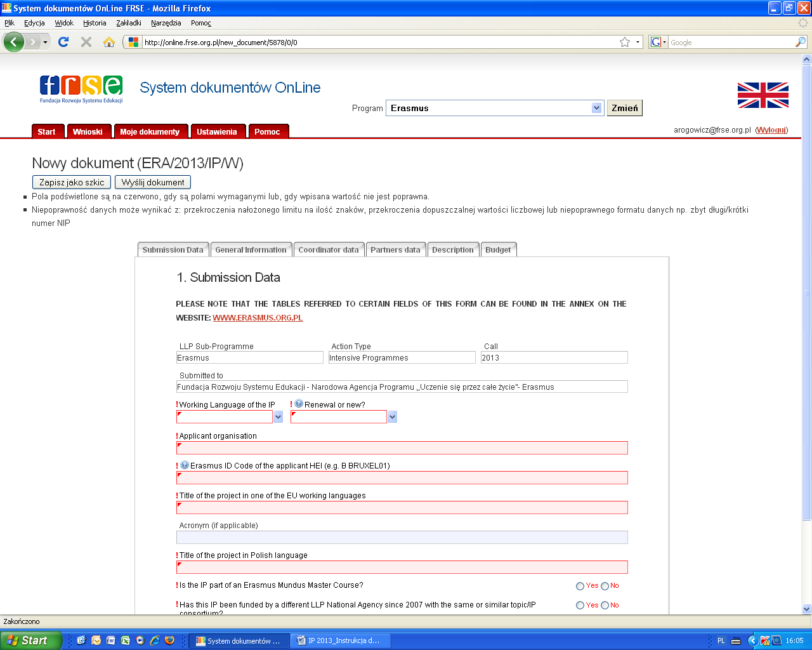Launch Internet Explorer from the quick launch bar
The image size is (812, 650).
coord(155,640)
